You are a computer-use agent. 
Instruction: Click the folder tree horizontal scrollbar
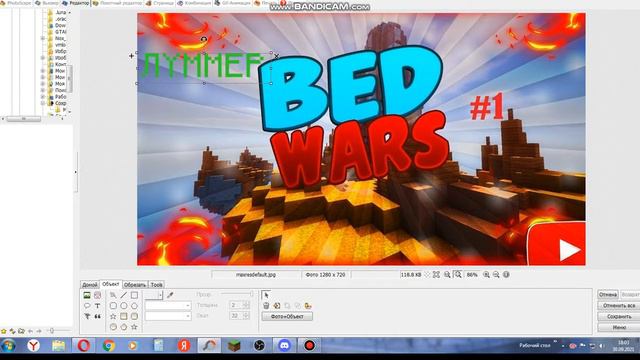(x=23, y=119)
